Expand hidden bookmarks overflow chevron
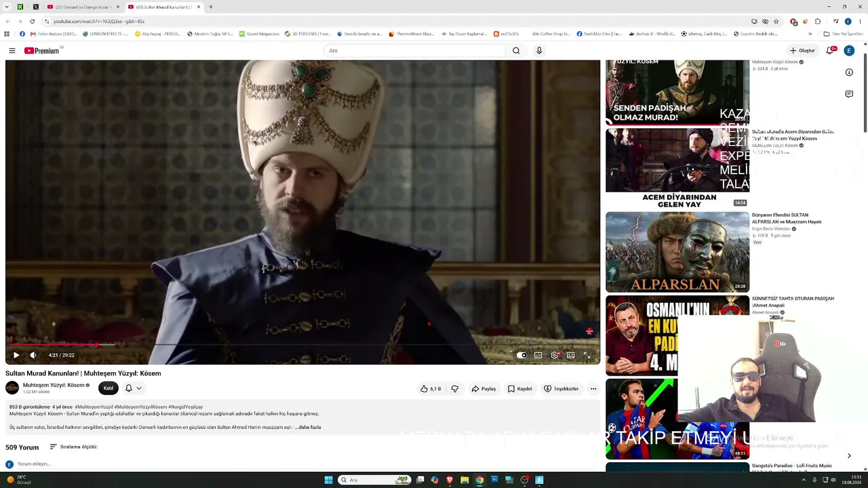 [810, 34]
